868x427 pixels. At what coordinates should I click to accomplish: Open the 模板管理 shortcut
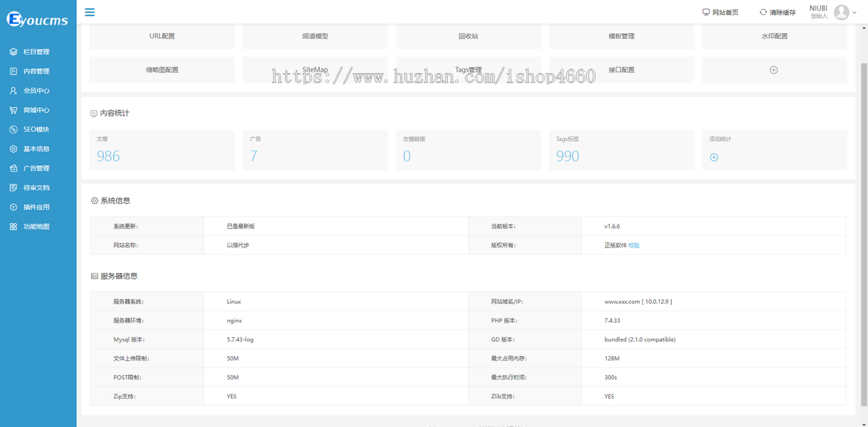pyautogui.click(x=621, y=36)
